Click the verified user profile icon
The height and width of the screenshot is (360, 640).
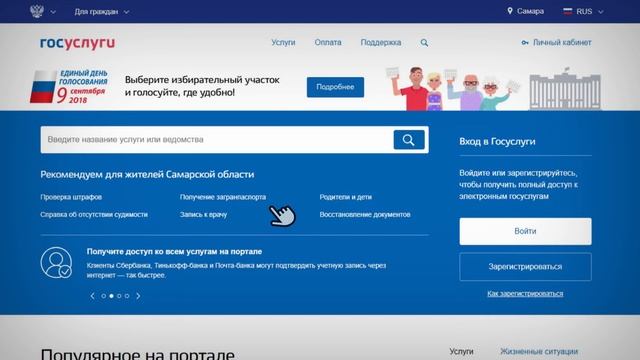point(56,263)
